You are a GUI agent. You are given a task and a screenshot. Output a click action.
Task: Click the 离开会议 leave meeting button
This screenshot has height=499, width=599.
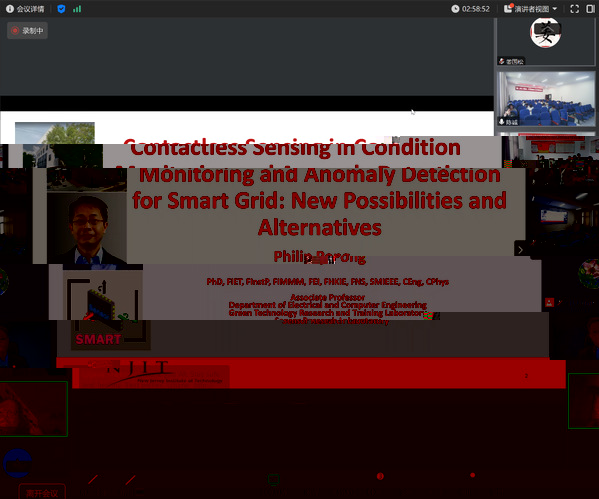pos(42,493)
